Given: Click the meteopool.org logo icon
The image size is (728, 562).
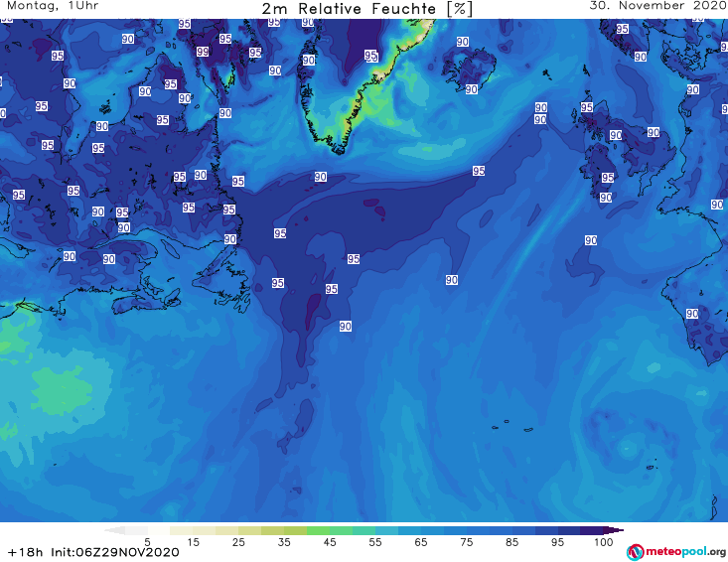Looking at the screenshot, I should [x=635, y=552].
